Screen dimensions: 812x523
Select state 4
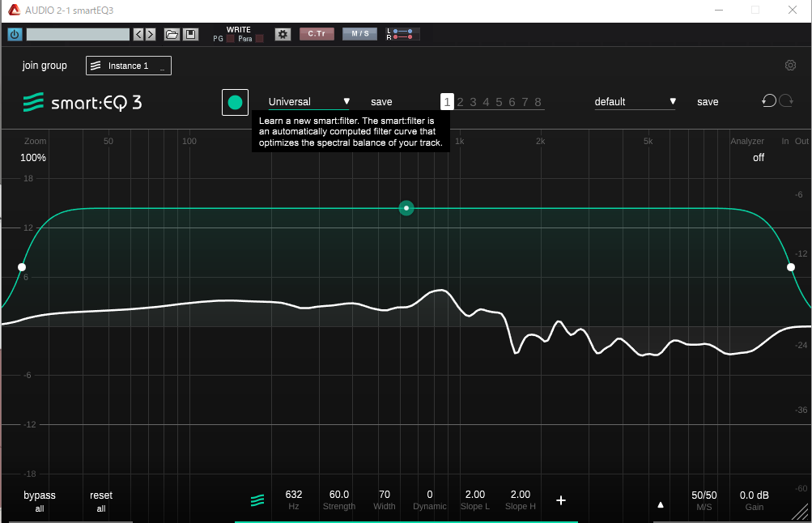pos(486,102)
